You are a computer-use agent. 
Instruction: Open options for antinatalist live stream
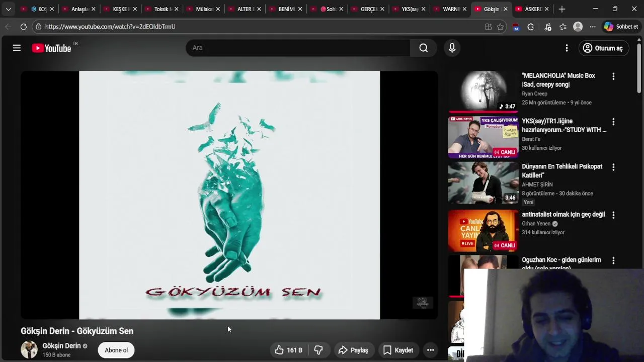613,215
